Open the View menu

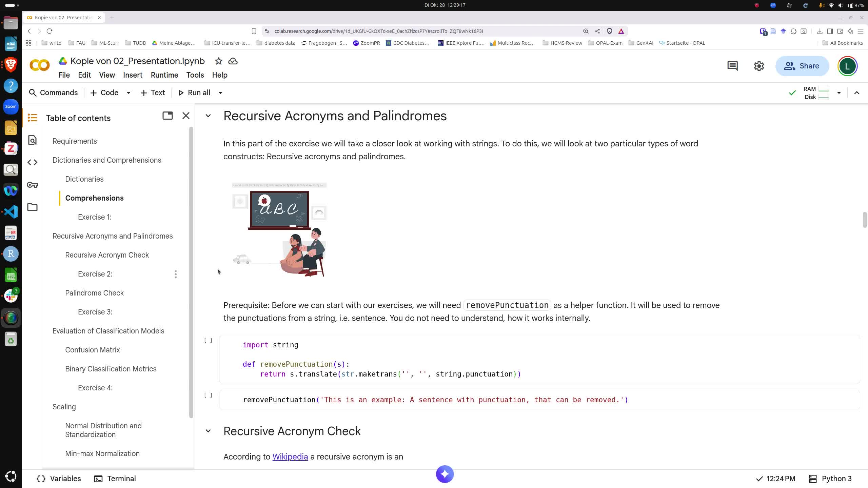(107, 75)
